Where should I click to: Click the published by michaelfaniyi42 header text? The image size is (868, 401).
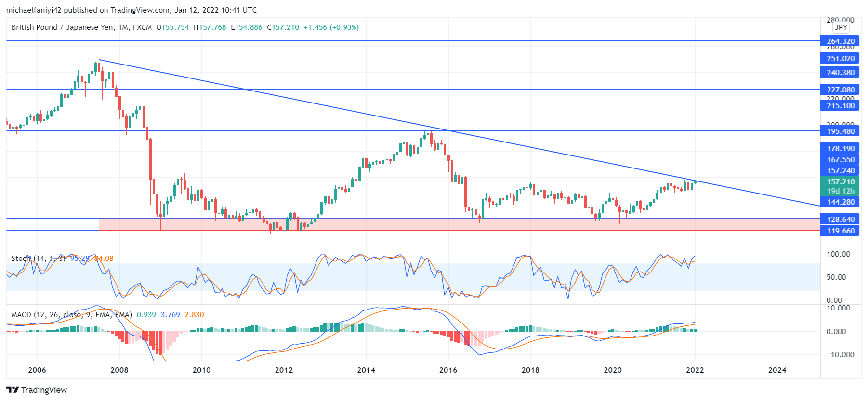pyautogui.click(x=132, y=10)
